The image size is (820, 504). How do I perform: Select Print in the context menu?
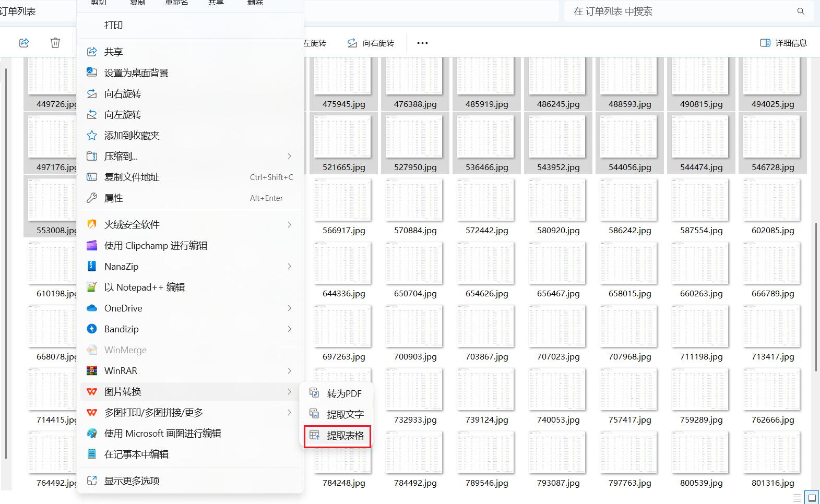click(x=114, y=26)
